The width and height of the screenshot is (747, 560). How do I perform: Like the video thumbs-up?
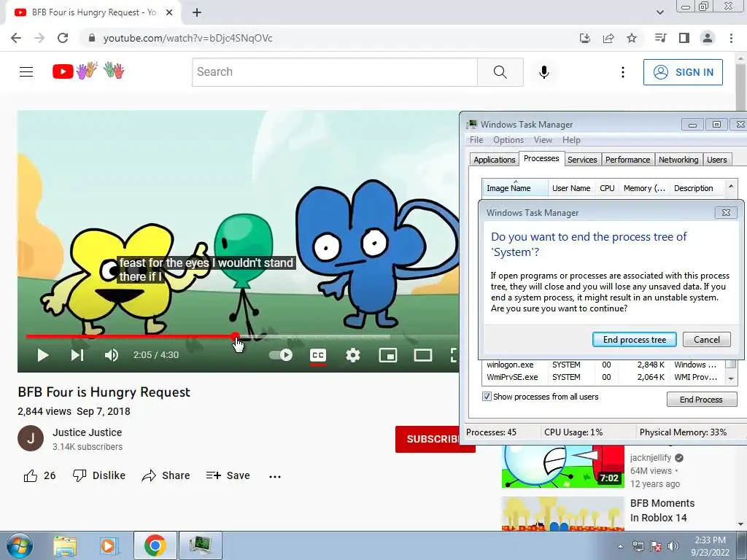click(x=39, y=475)
